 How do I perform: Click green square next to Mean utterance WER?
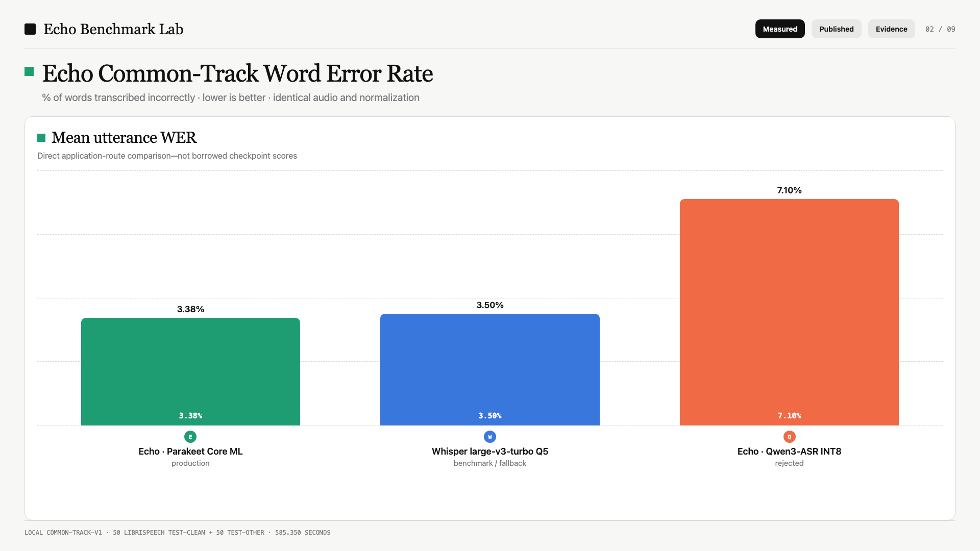point(41,138)
